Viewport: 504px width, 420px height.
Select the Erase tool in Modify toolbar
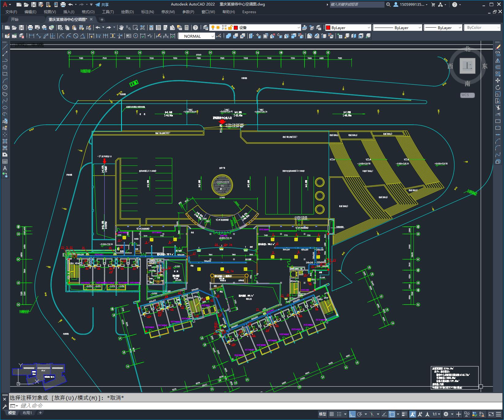pyautogui.click(x=498, y=47)
